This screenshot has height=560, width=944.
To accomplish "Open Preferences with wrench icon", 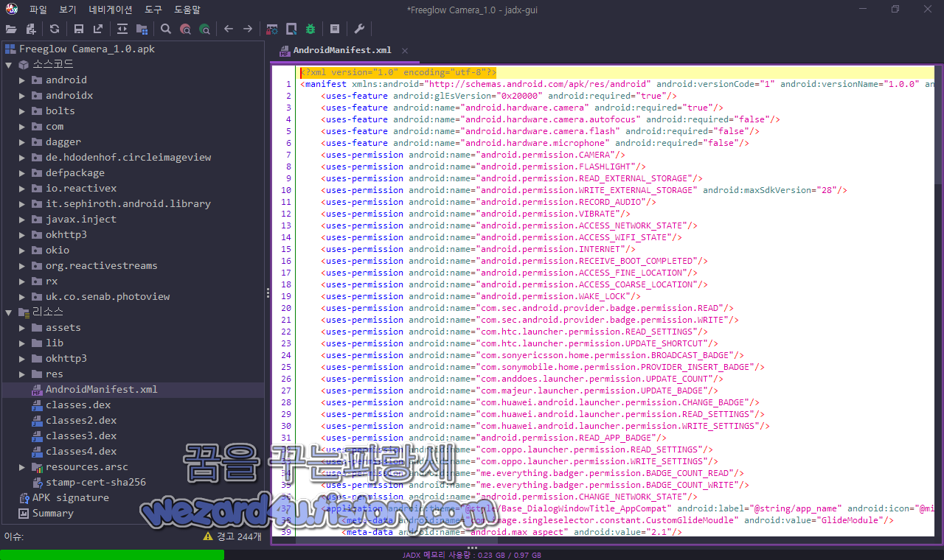I will tap(359, 29).
